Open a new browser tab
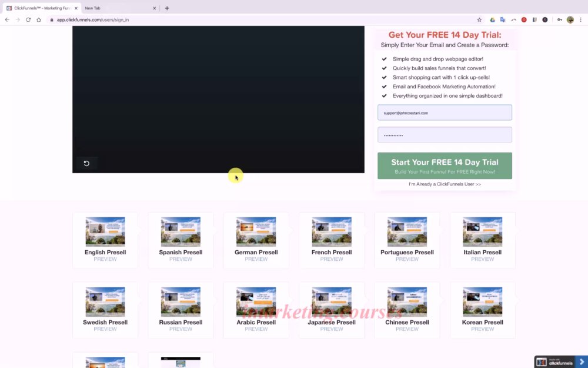 tap(167, 8)
